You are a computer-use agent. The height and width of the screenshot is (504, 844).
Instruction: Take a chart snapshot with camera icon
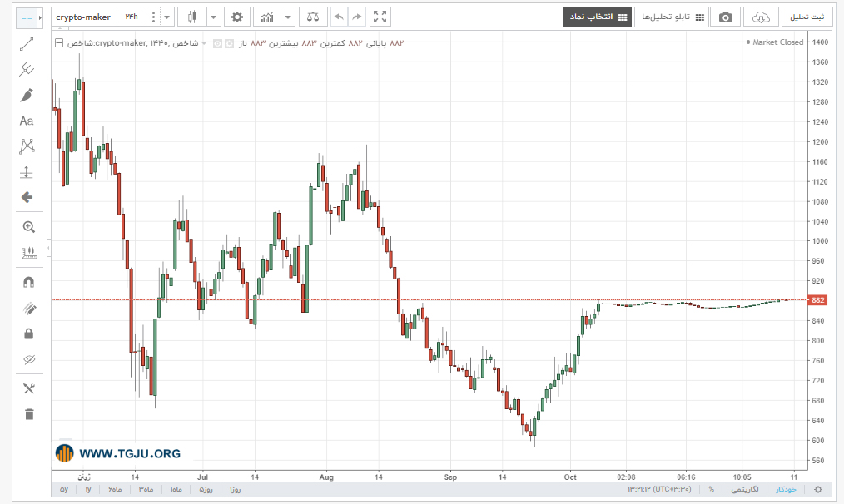pos(725,17)
